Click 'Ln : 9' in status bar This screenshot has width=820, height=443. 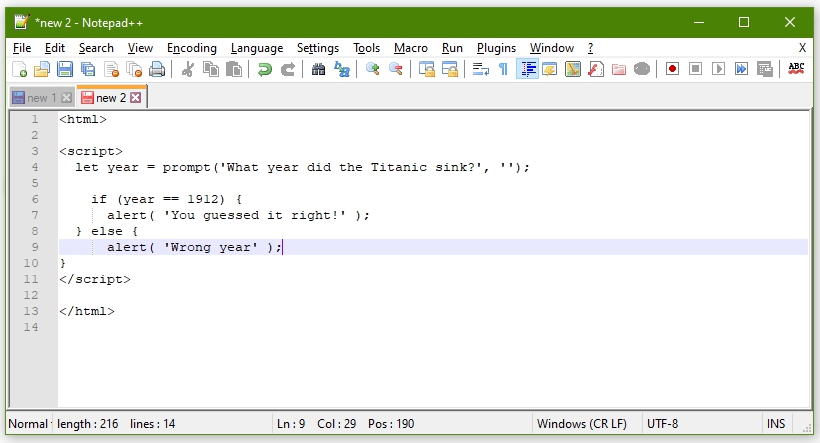pos(291,424)
